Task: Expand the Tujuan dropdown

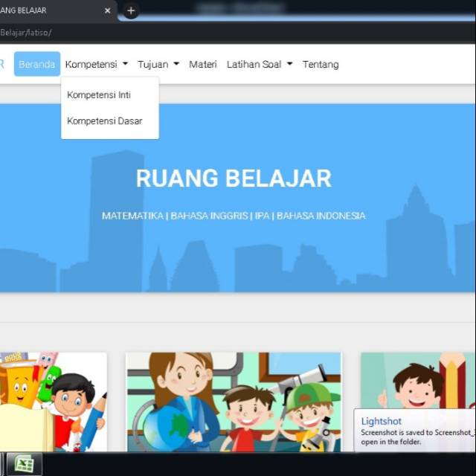Action: pyautogui.click(x=158, y=65)
